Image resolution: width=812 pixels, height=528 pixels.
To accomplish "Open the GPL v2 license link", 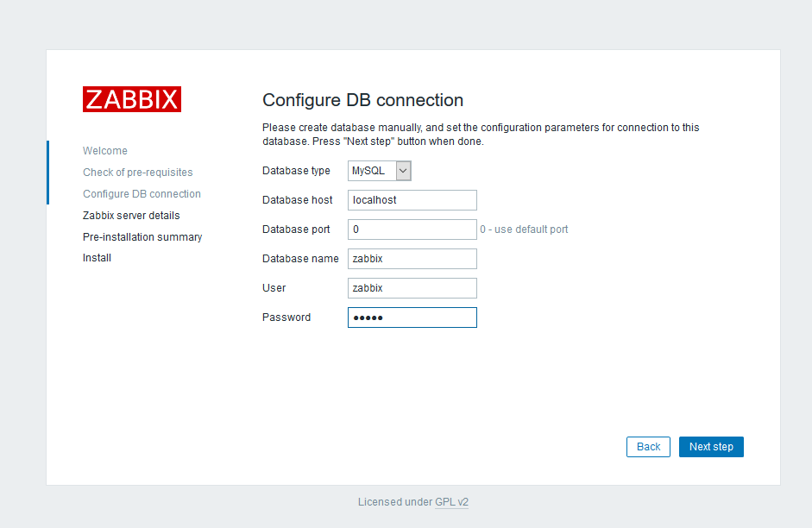I will pos(451,502).
